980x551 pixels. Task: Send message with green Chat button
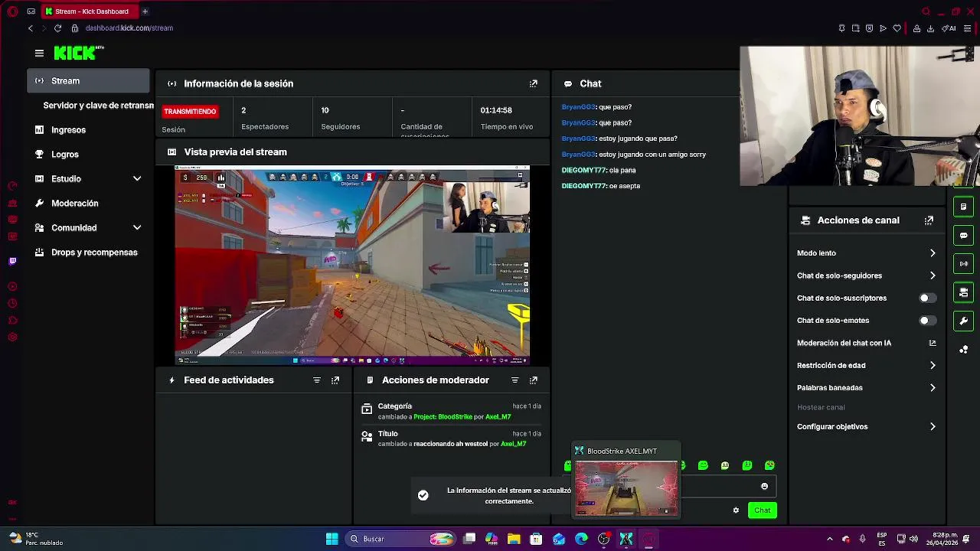[762, 510]
